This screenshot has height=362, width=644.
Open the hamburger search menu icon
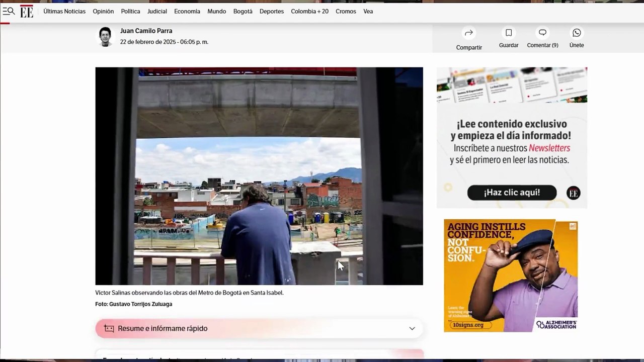[x=9, y=11]
